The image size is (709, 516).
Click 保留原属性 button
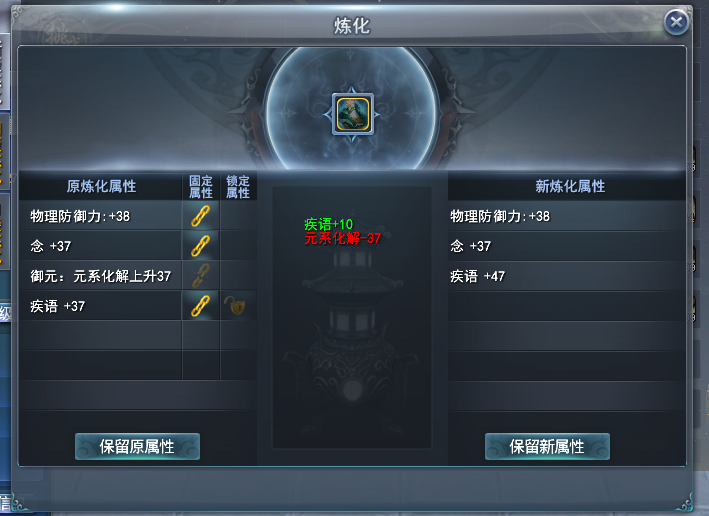(x=137, y=446)
